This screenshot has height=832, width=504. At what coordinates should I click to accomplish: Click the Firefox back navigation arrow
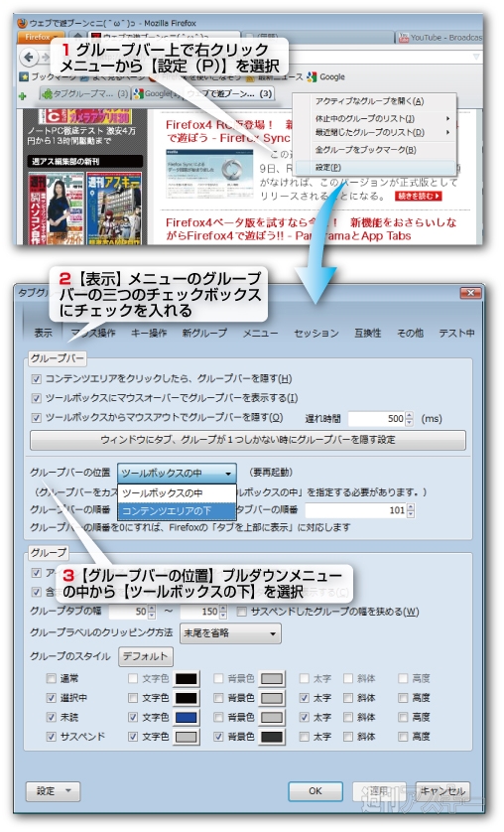[x=29, y=57]
